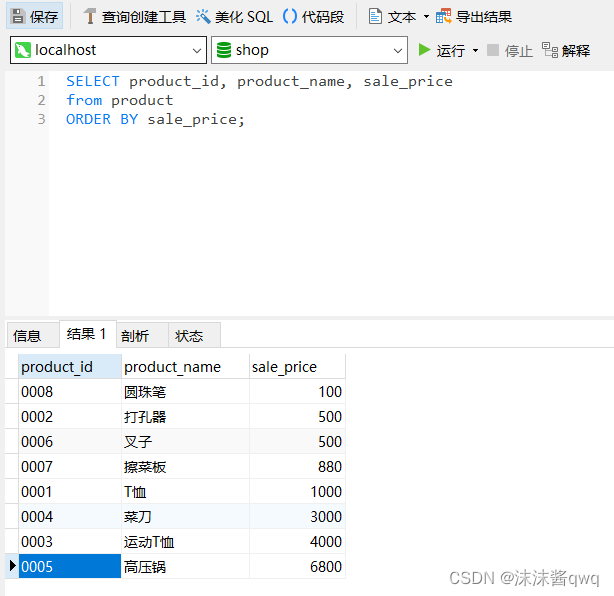Switch to the Profile (剖析) tab
Screen dimensions: 614x596
[142, 336]
